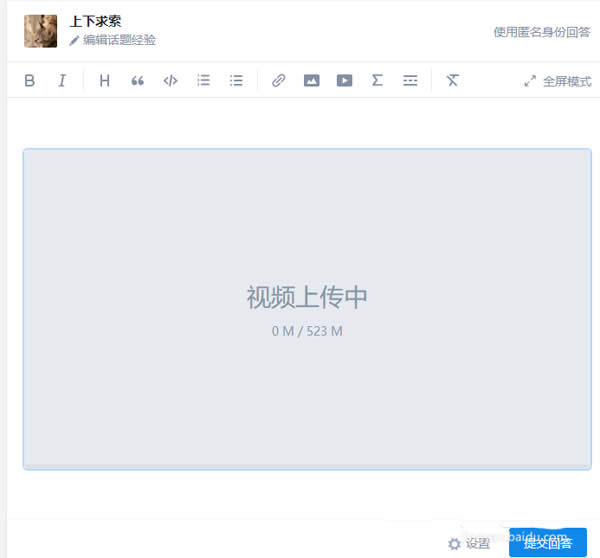Open the user avatar picture

tap(41, 31)
